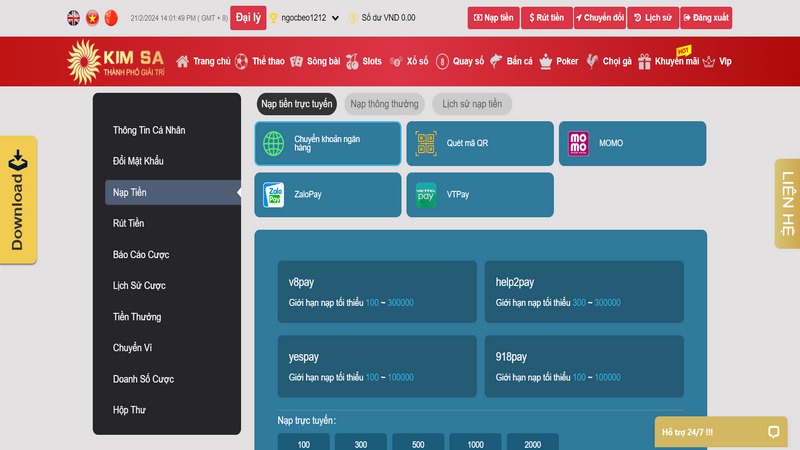Choose the ZaloPay payment icon
The image size is (800, 450).
tap(273, 194)
